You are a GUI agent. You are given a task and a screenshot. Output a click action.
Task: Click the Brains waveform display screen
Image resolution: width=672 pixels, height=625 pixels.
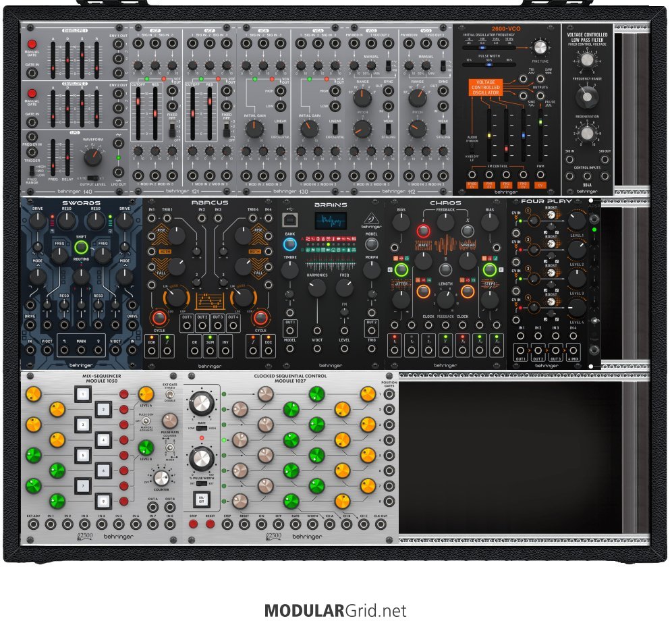[x=331, y=221]
